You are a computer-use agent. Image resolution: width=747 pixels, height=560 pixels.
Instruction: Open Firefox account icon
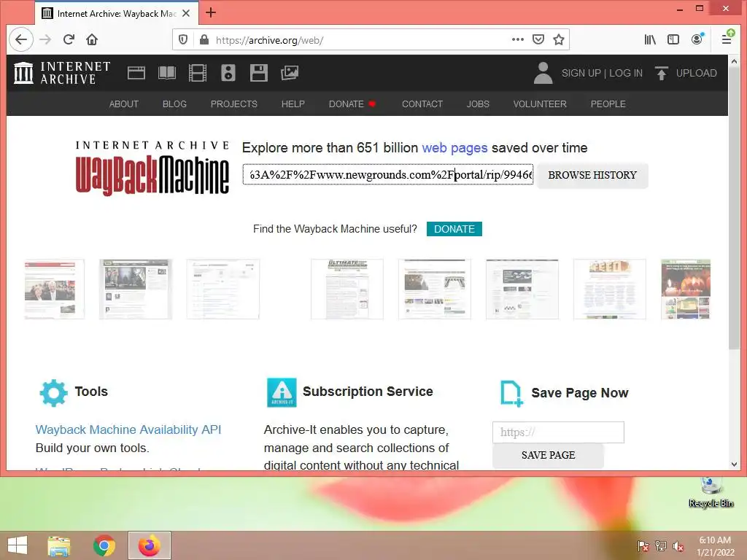(697, 39)
